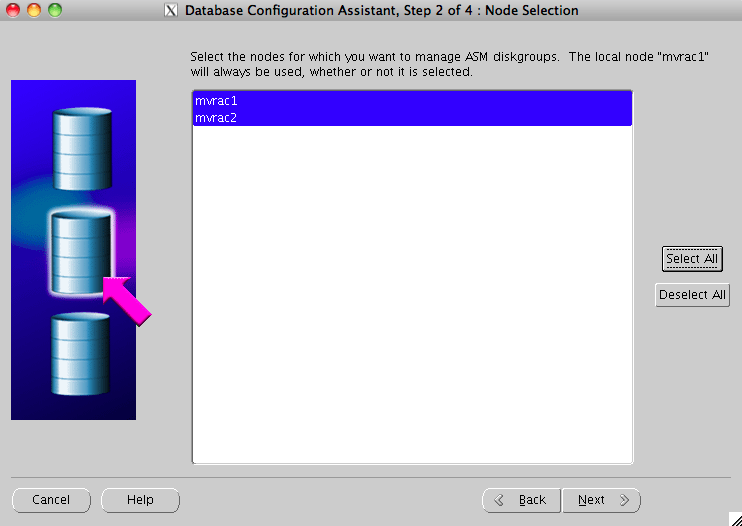
Task: Click the pink arrow pointer graphic
Action: click(x=126, y=301)
